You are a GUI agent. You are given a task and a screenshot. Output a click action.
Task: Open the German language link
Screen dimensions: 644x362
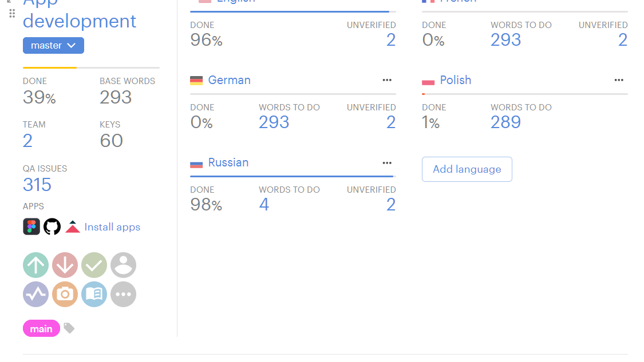pos(229,81)
